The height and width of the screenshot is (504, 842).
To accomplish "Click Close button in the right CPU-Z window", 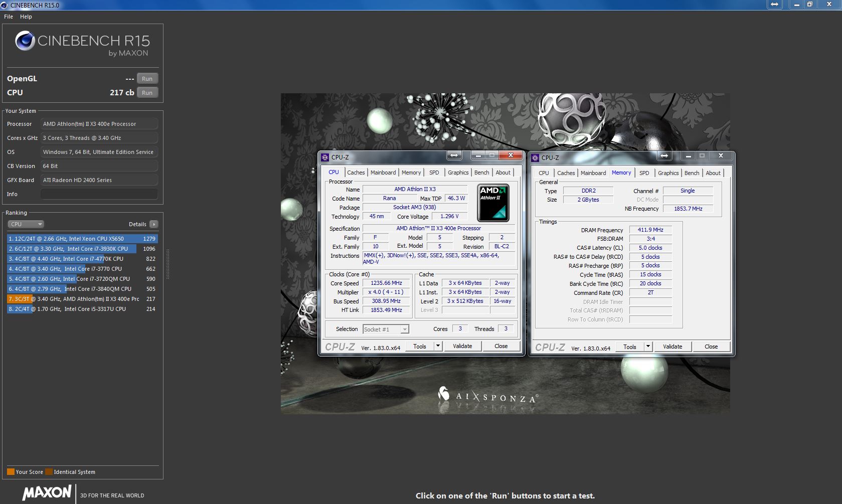I will (711, 347).
